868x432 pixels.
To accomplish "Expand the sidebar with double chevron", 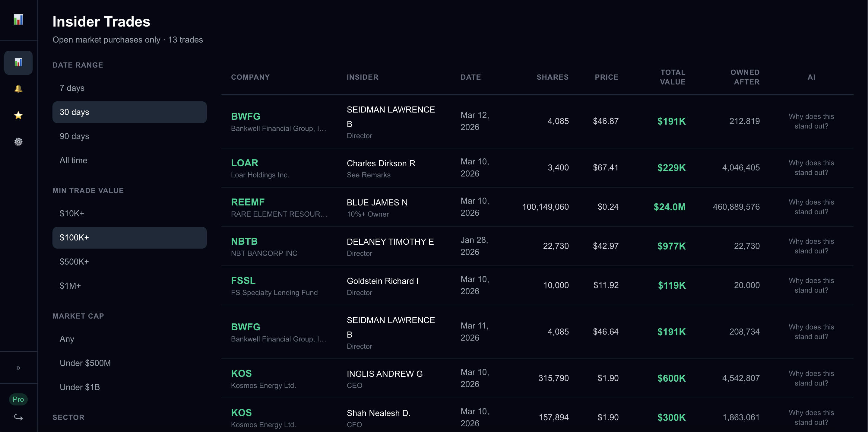I will tap(18, 368).
